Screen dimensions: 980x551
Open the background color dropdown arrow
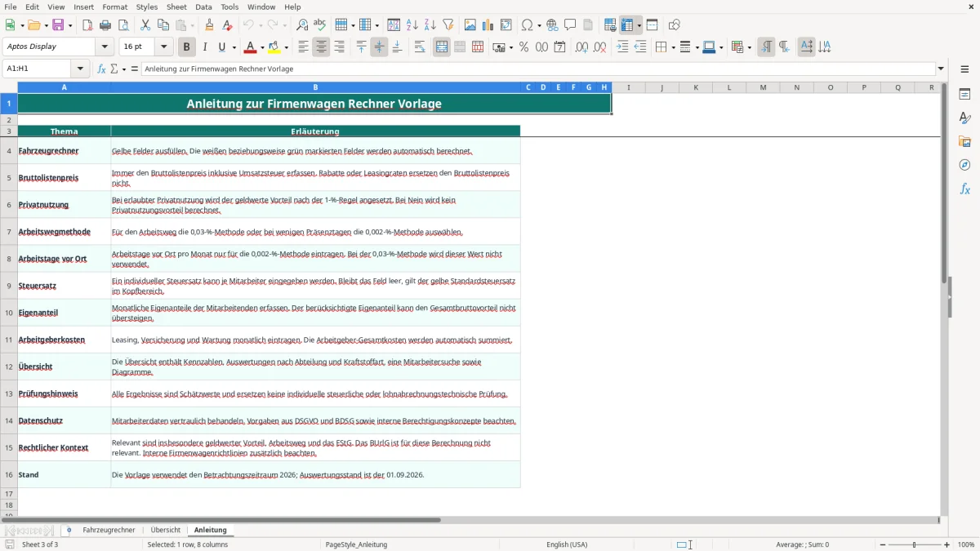tap(287, 47)
